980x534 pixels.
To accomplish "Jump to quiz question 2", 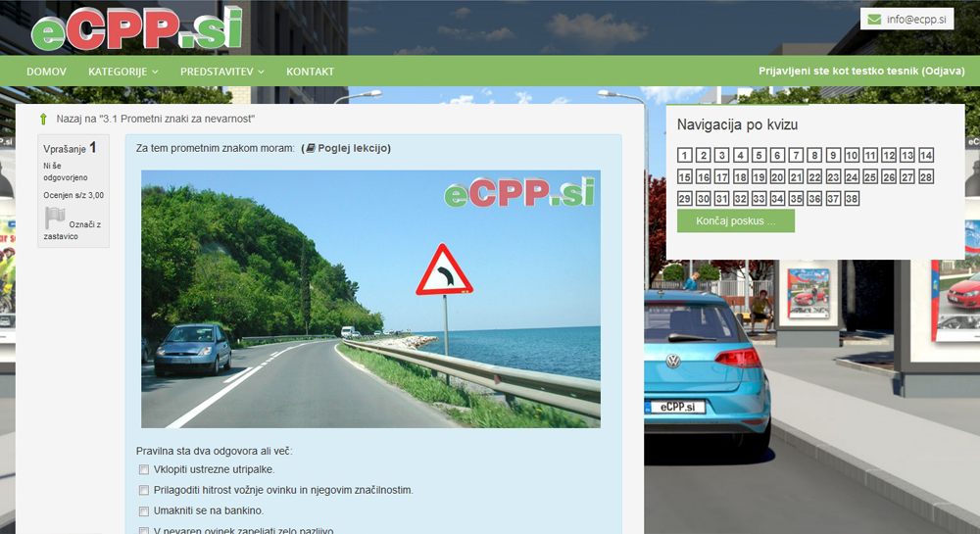I will [x=703, y=155].
